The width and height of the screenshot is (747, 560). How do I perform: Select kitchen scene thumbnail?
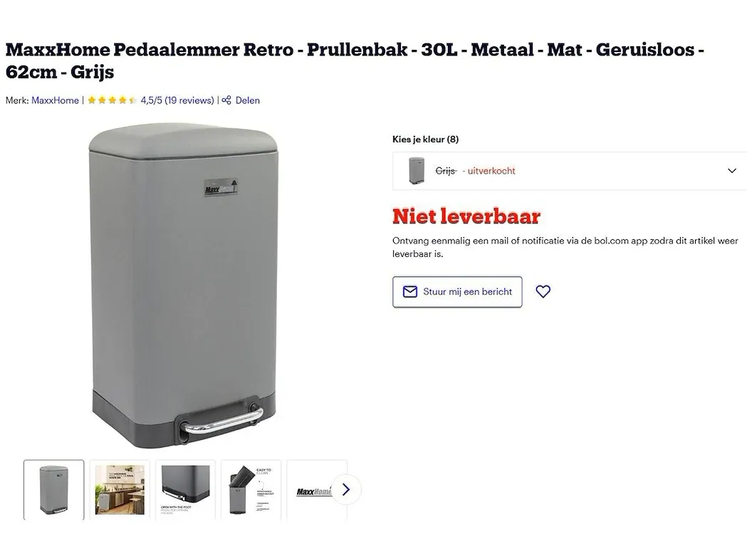coord(120,490)
